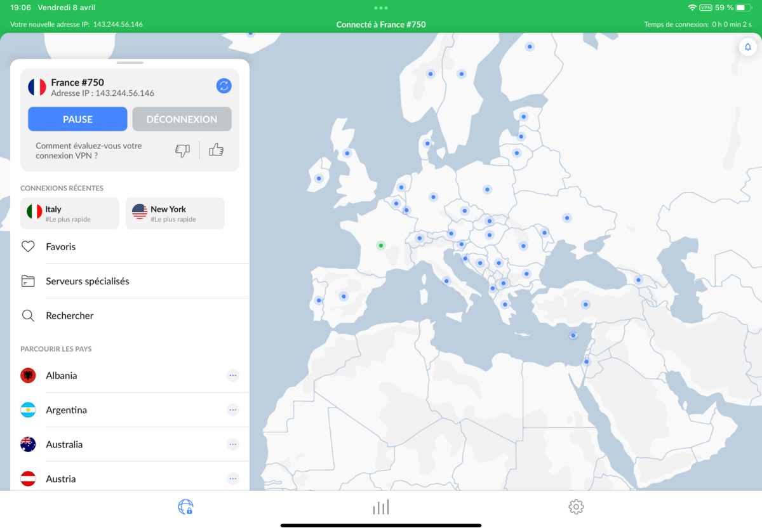The width and height of the screenshot is (762, 532).
Task: Rate the VPN connection thumbs down
Action: (x=182, y=150)
